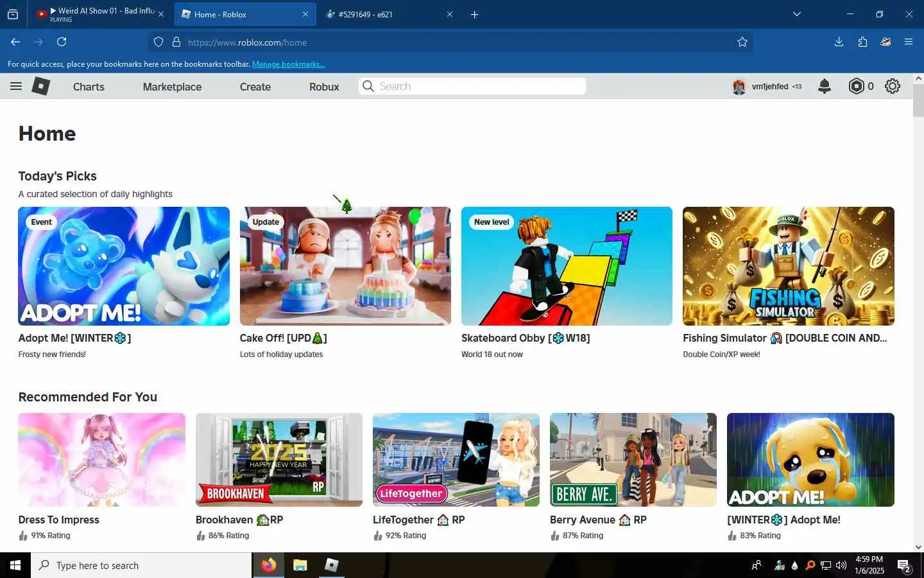
Task: Click the toolbar extension icon beside extensions menu
Action: coord(886,42)
